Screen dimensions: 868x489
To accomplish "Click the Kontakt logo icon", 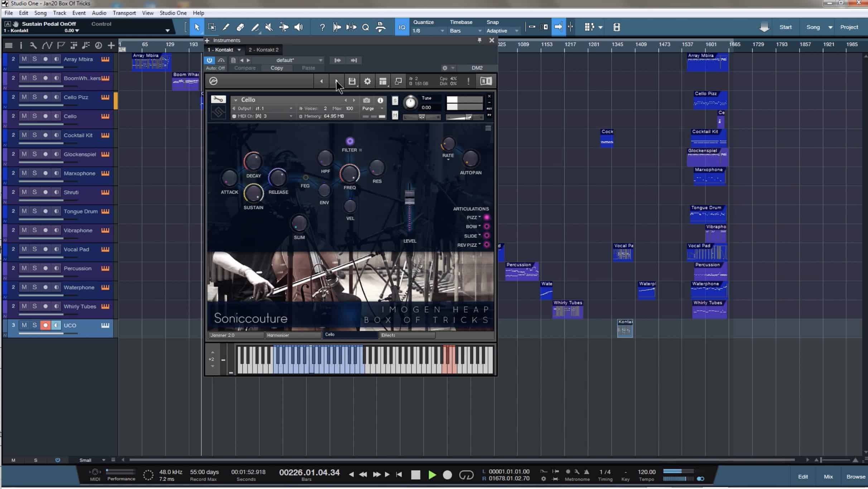I will click(213, 81).
